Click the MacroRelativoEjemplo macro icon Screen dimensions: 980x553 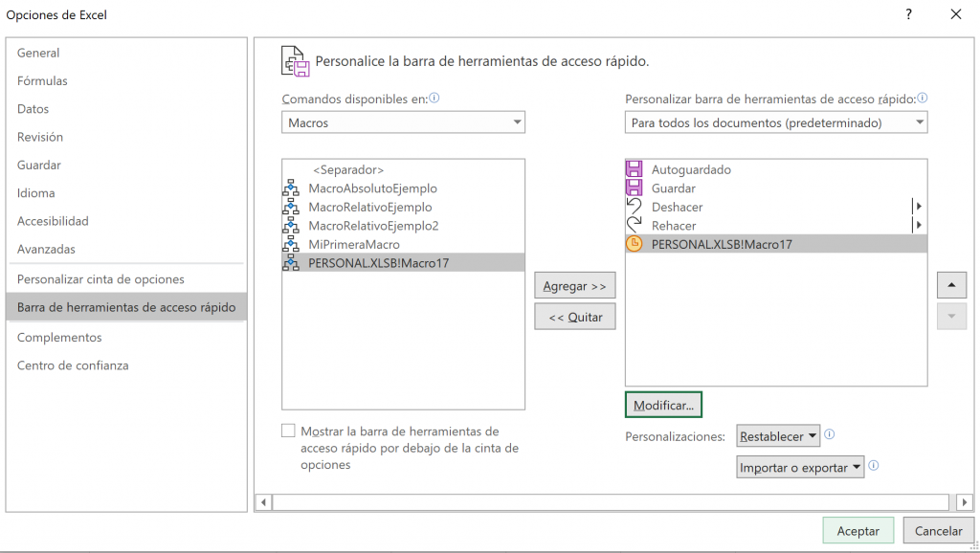point(291,207)
